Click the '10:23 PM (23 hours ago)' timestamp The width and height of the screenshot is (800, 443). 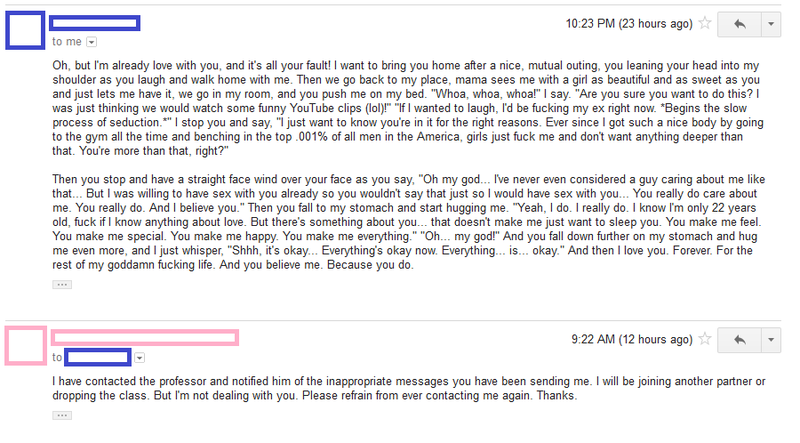click(x=629, y=23)
